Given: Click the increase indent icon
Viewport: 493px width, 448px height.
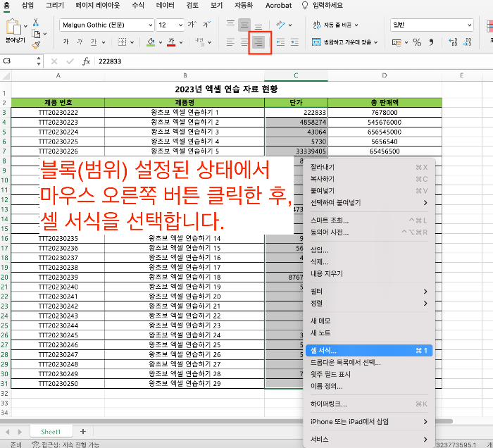Looking at the screenshot, I should click(x=294, y=42).
